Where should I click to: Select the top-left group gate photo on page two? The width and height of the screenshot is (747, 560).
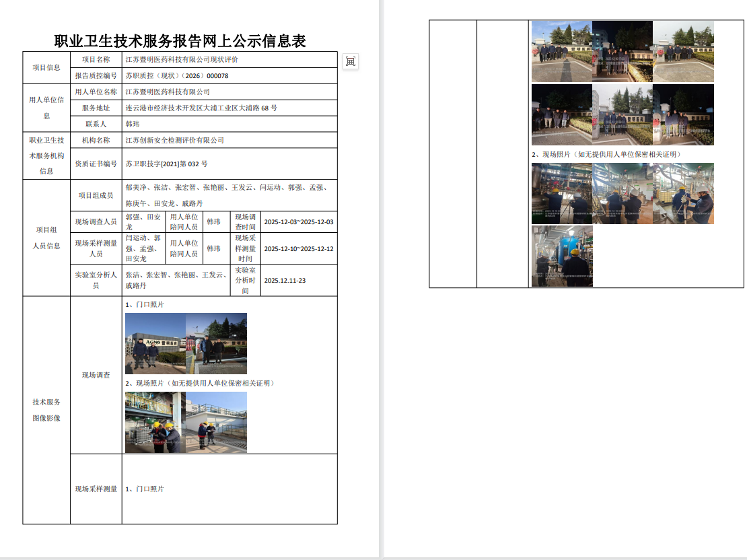561,51
